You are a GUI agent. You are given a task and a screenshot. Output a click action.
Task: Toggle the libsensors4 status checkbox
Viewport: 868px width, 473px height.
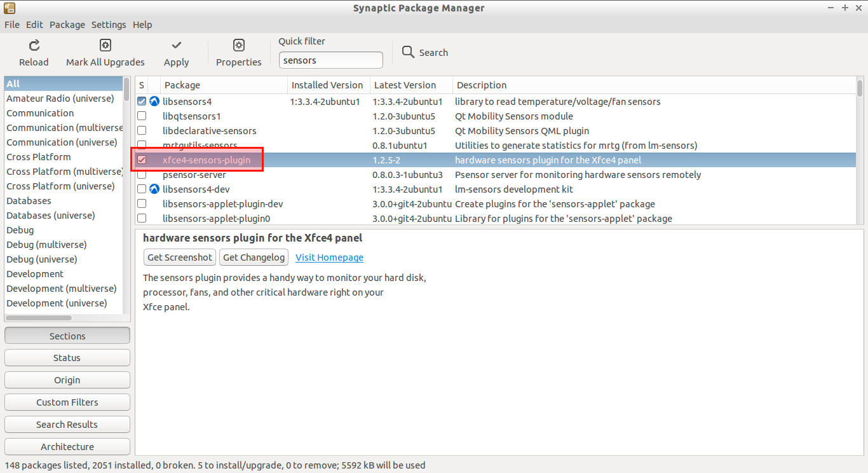(x=142, y=102)
